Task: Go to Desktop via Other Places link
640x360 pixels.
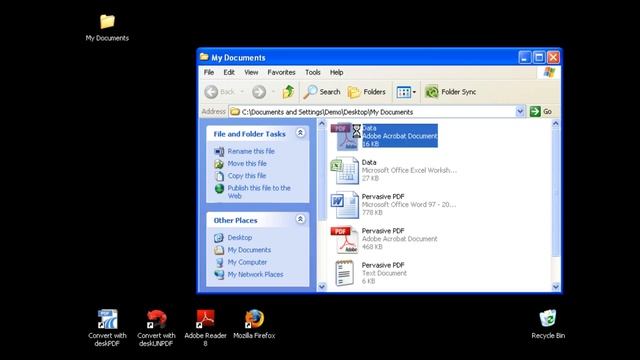Action: tap(240, 237)
